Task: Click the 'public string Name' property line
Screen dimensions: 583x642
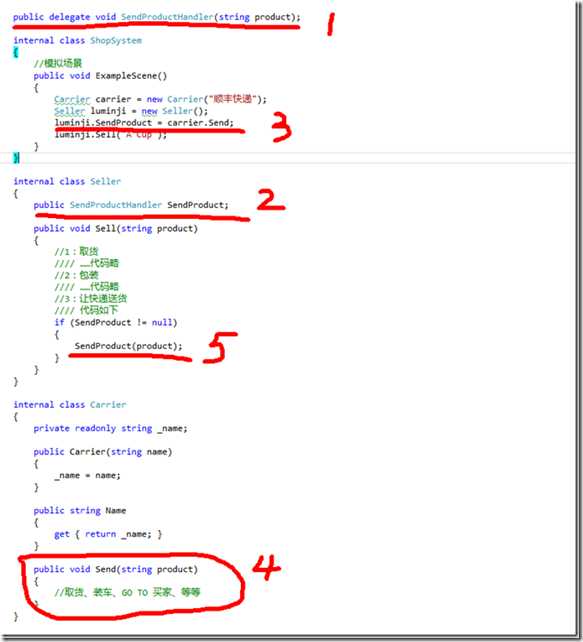Action: [80, 511]
